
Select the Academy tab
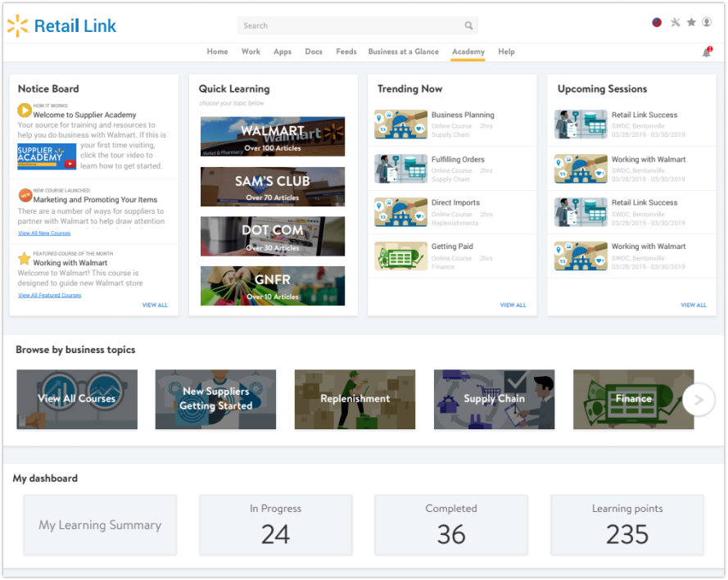(468, 52)
